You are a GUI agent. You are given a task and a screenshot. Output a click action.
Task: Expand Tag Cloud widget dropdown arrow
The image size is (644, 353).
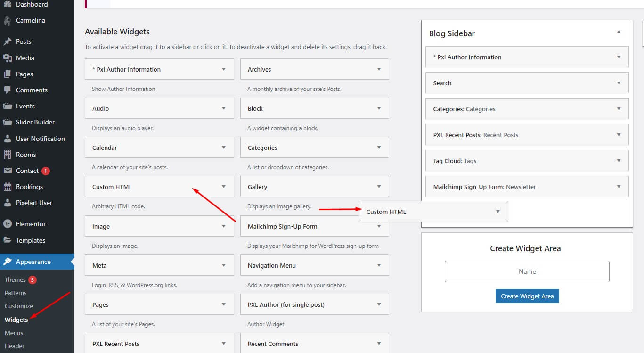point(619,161)
